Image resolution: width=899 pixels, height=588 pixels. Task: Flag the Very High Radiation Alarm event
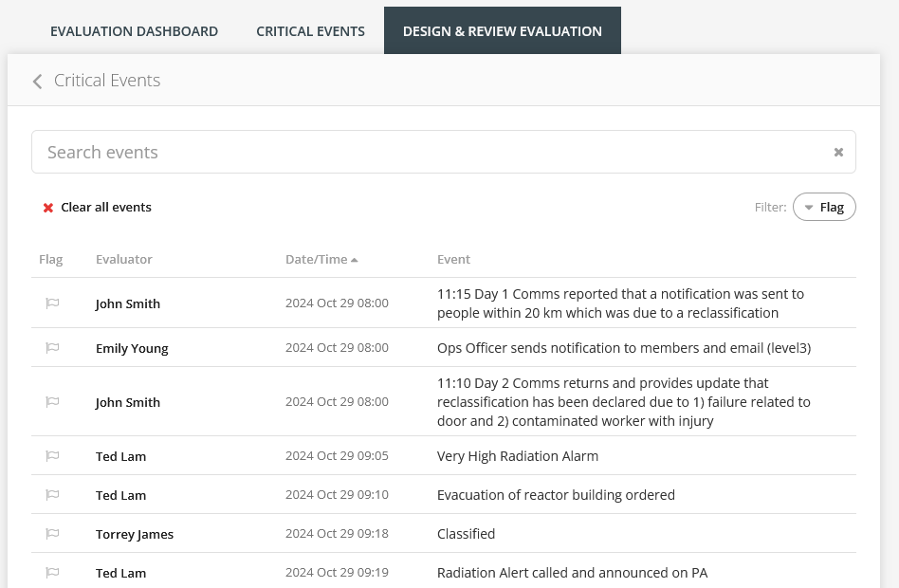pyautogui.click(x=52, y=455)
